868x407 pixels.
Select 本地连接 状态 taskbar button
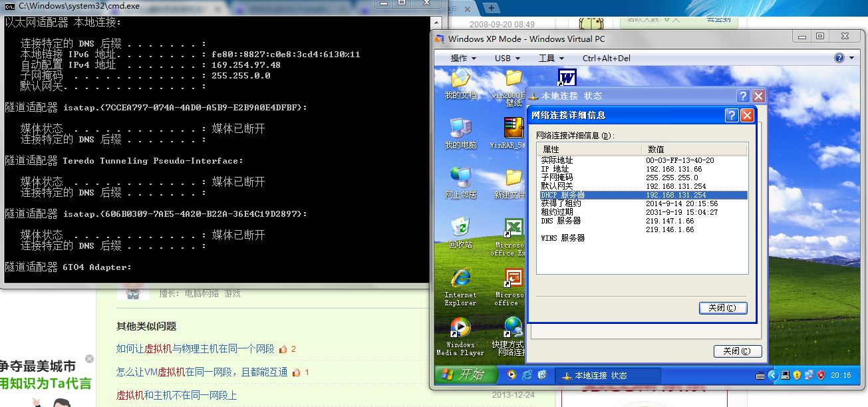[x=607, y=376]
